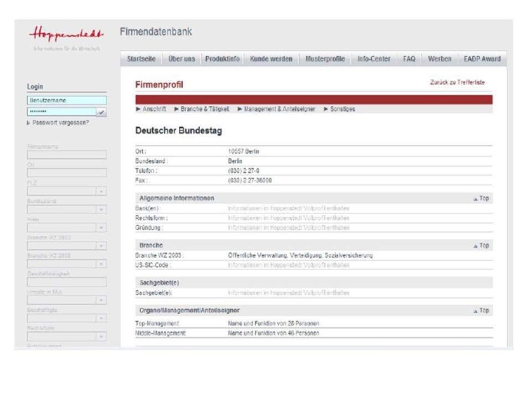Open the Musterprofile tab
532x399 pixels.
coord(325,59)
